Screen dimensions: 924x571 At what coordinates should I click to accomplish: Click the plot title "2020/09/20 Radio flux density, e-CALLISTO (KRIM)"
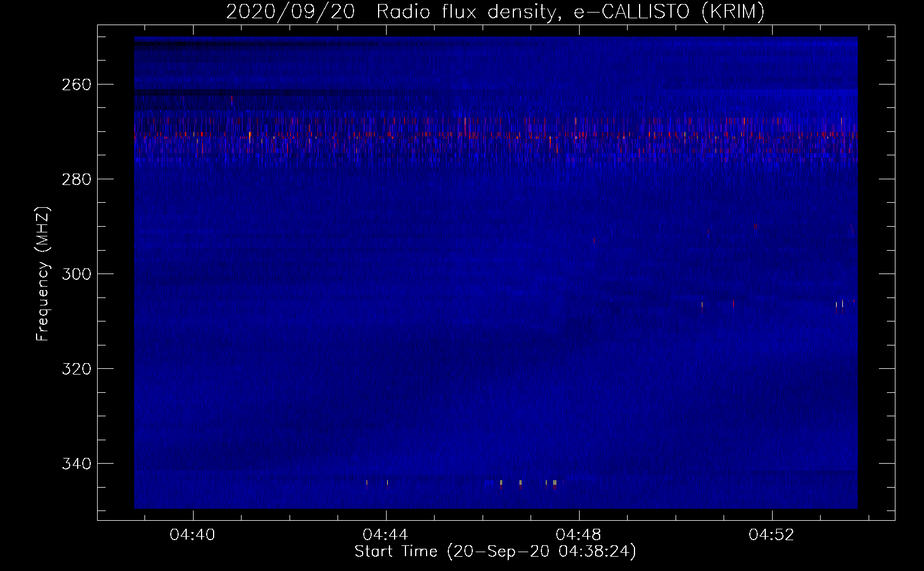point(495,11)
